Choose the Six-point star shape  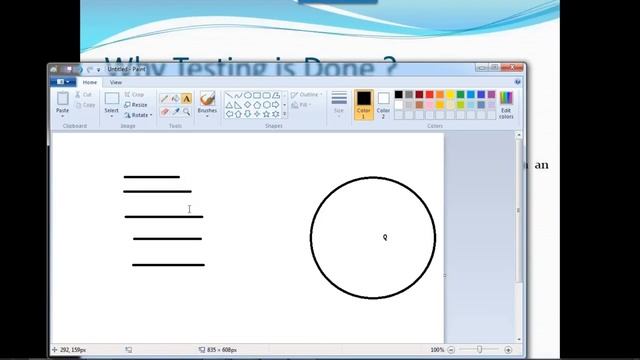(x=276, y=114)
